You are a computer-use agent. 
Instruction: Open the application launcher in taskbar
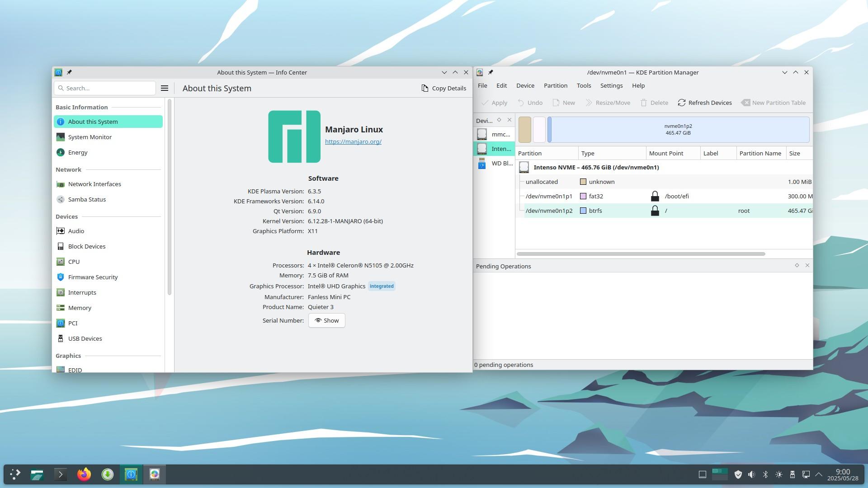click(x=15, y=474)
